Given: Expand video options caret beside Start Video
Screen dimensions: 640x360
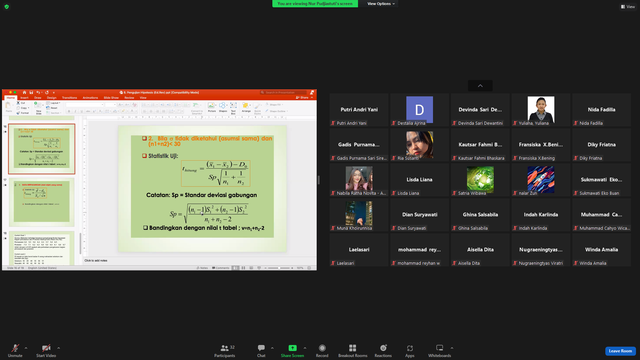Looking at the screenshot, I should 58,348.
